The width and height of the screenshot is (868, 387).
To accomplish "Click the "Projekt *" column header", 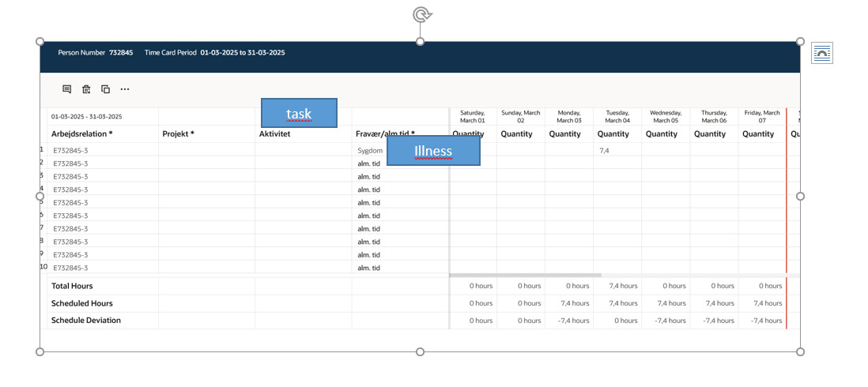I will point(178,133).
